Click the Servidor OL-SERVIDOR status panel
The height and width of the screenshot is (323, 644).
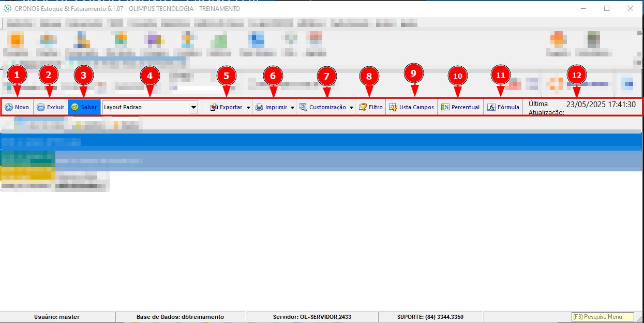pos(312,317)
